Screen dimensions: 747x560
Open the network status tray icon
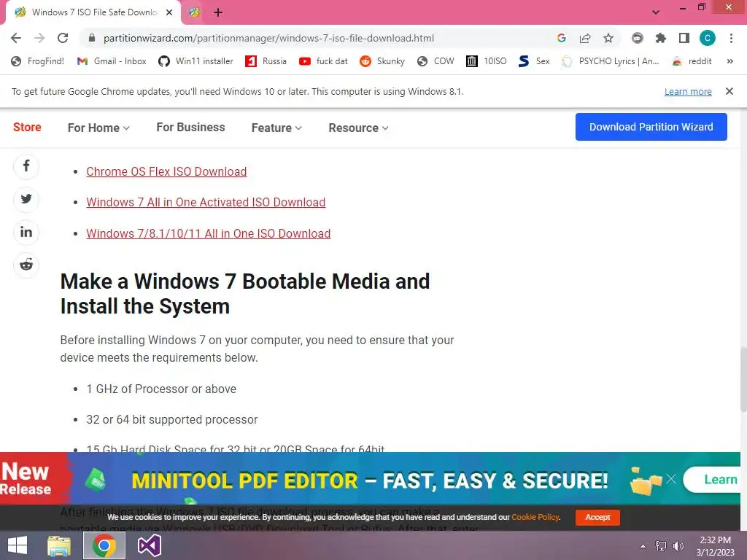click(x=661, y=545)
